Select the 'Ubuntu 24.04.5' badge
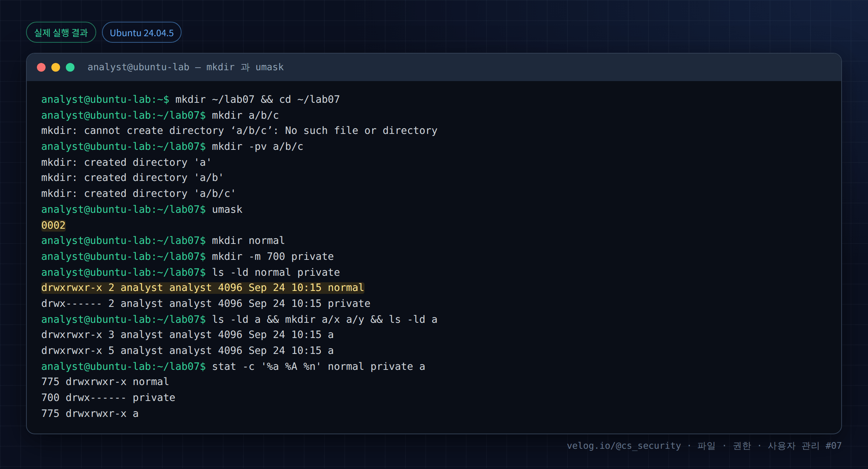The width and height of the screenshot is (868, 469). click(142, 33)
